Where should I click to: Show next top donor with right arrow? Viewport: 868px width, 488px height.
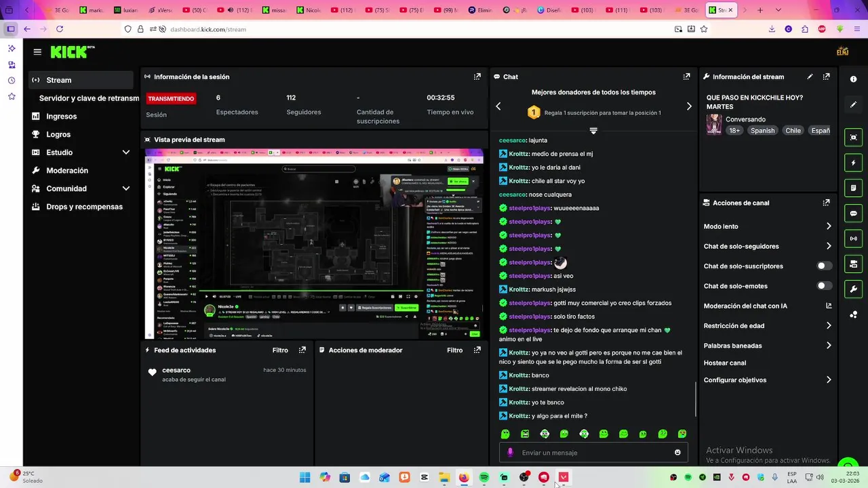[x=689, y=106]
